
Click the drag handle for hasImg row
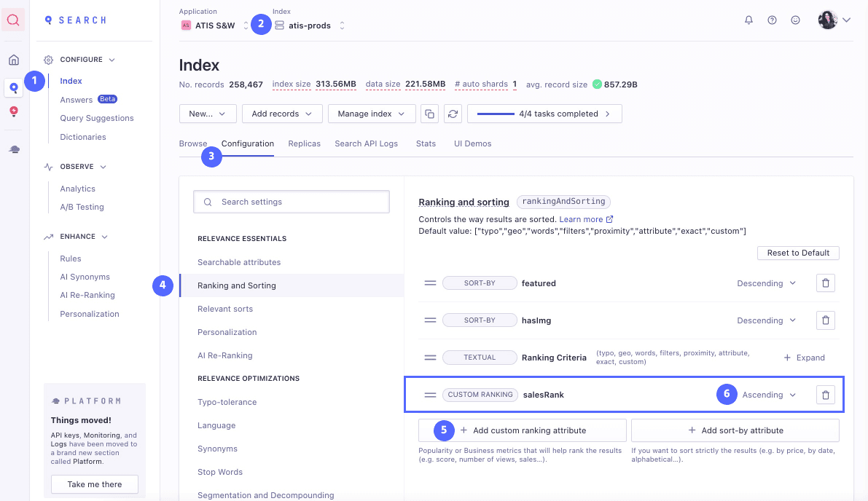click(430, 320)
